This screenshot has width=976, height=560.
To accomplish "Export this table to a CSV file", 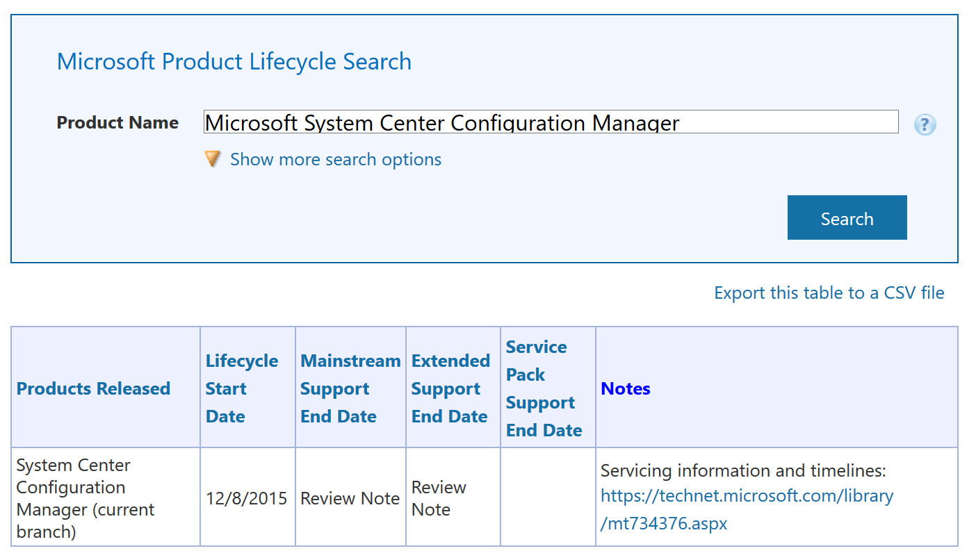I will [x=829, y=293].
